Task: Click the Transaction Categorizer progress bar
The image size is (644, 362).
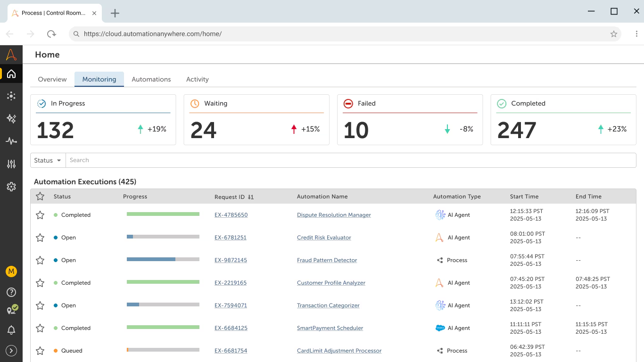Action: tap(163, 304)
